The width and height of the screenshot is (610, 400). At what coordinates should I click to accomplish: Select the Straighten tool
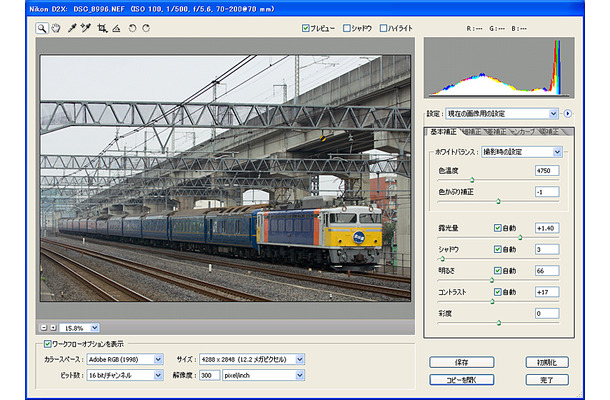coord(116,28)
